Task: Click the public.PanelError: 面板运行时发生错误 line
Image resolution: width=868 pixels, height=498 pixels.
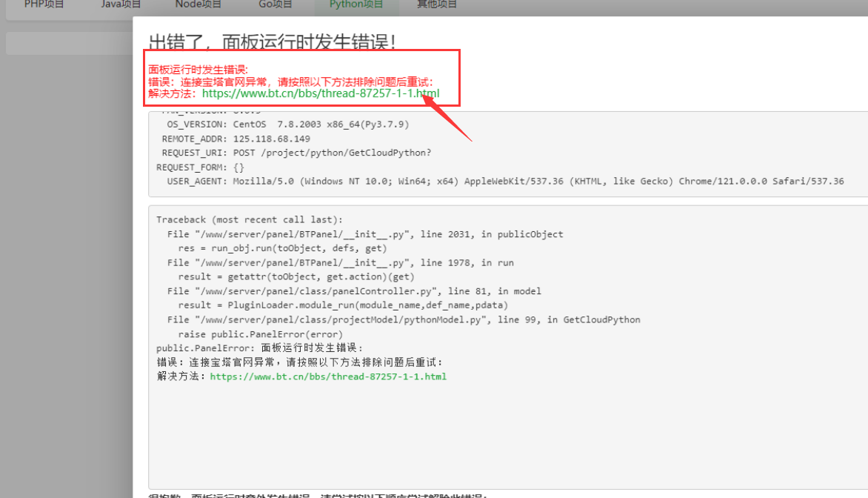Action: [260, 348]
